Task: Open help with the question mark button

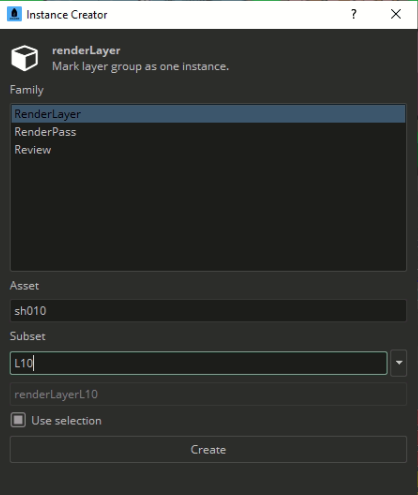Action: pos(354,14)
